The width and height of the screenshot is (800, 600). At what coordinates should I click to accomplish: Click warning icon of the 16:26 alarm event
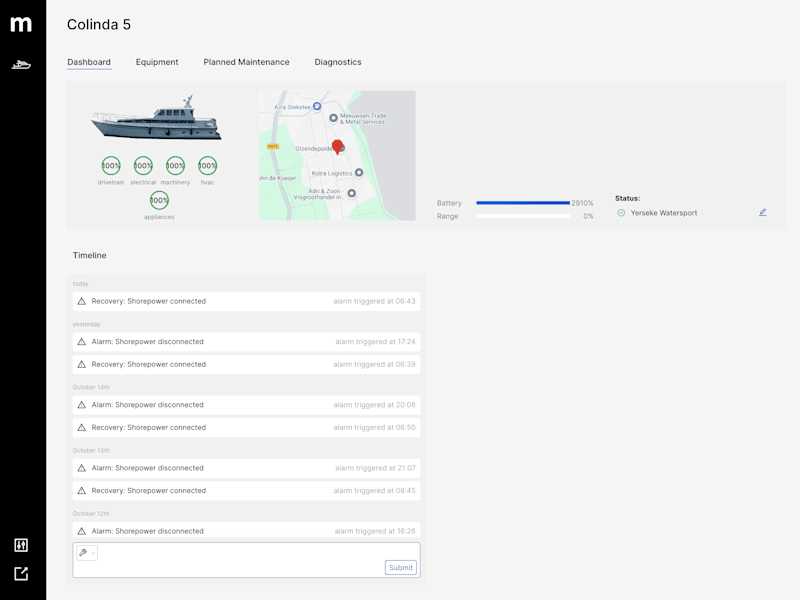click(82, 531)
